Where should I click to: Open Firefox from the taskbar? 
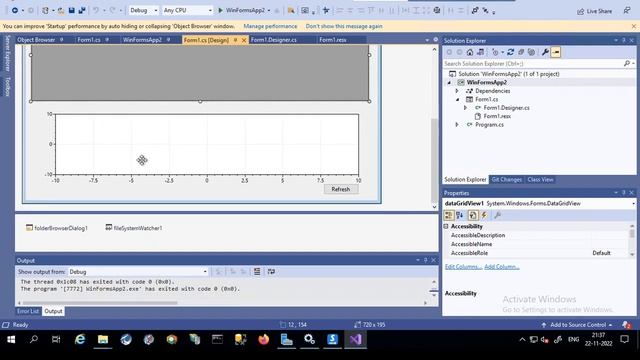click(x=264, y=340)
